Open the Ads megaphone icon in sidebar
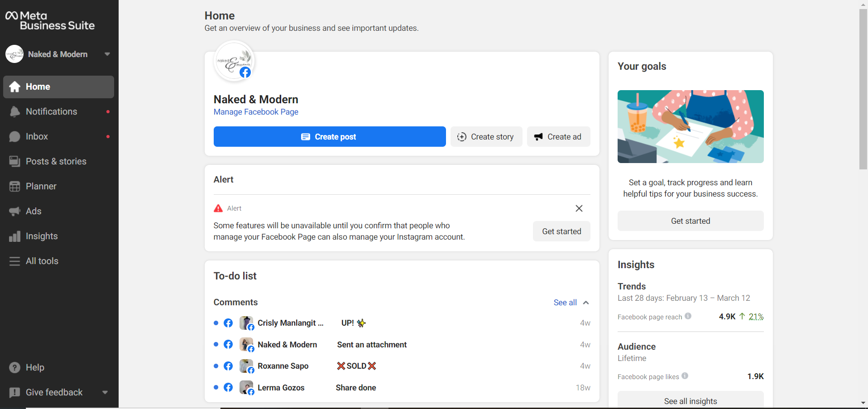The width and height of the screenshot is (868, 409). click(14, 212)
